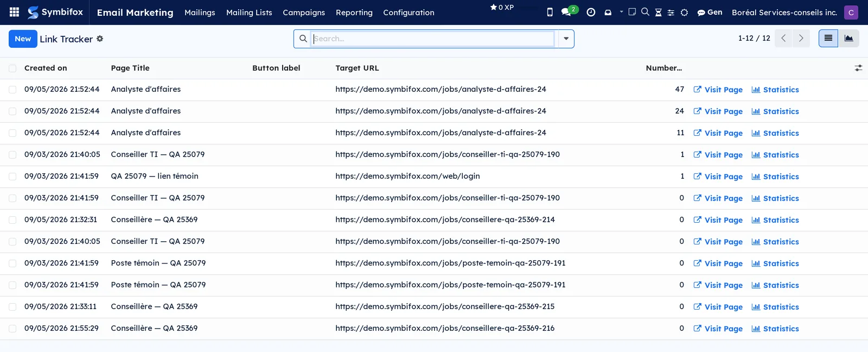The image size is (868, 352).
Task: Click the magnifier icon in top bar
Action: pyautogui.click(x=645, y=11)
